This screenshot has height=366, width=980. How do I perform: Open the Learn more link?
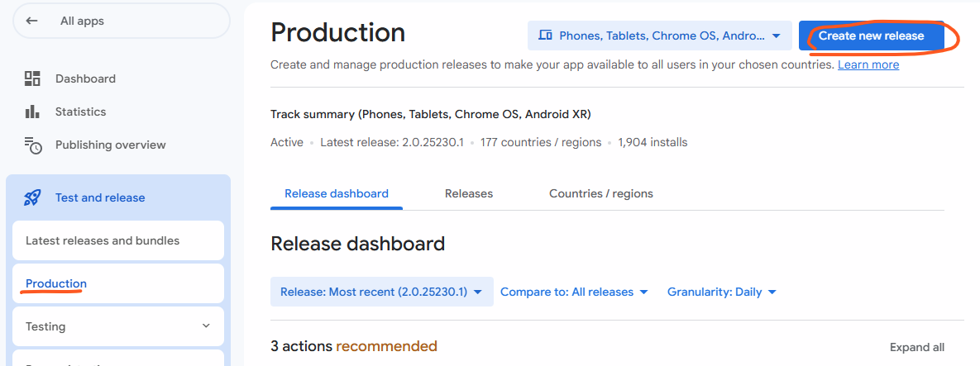tap(868, 64)
